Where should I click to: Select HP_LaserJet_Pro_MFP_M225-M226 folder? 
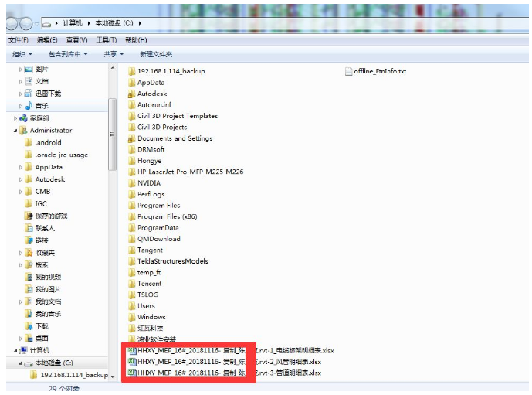[185, 172]
